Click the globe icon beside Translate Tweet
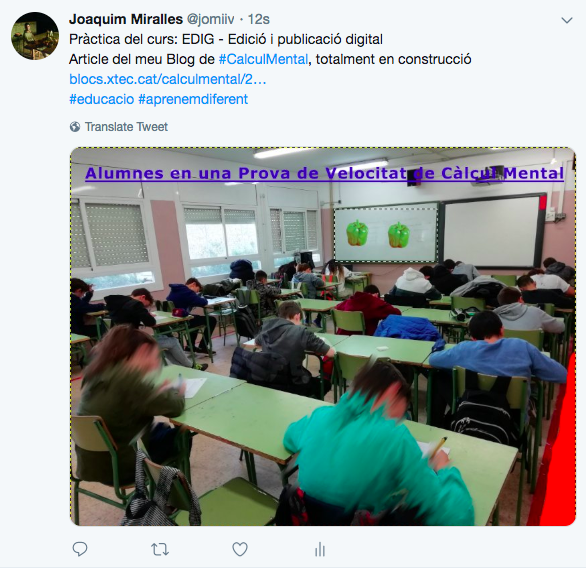 [75, 127]
